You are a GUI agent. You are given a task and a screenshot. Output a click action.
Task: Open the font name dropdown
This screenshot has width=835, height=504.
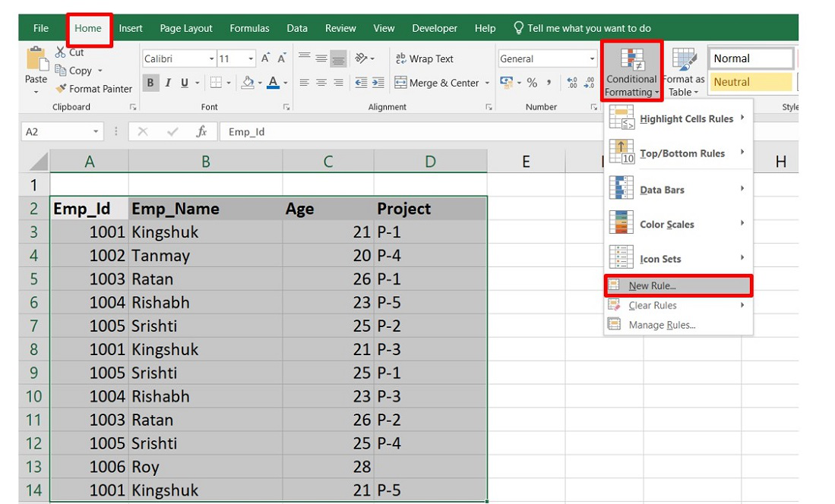click(211, 58)
